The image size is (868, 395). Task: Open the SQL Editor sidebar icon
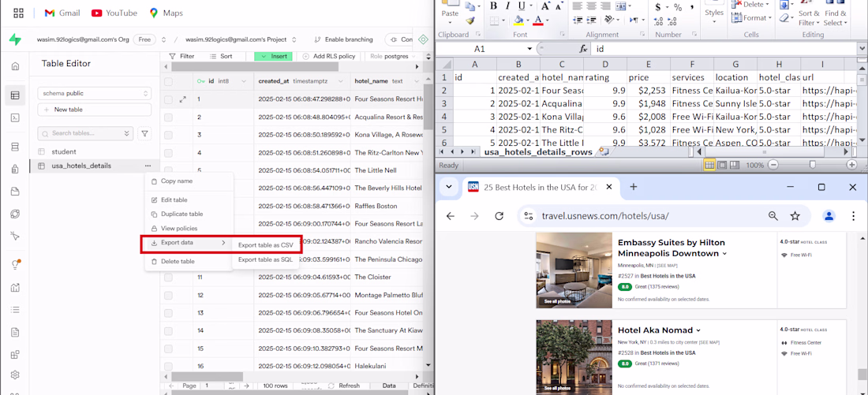pyautogui.click(x=16, y=117)
